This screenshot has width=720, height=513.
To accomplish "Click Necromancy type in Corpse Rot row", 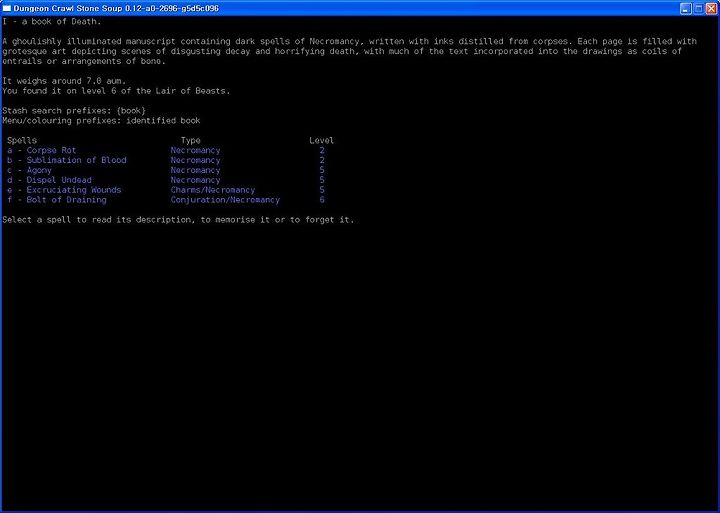I will pos(195,150).
